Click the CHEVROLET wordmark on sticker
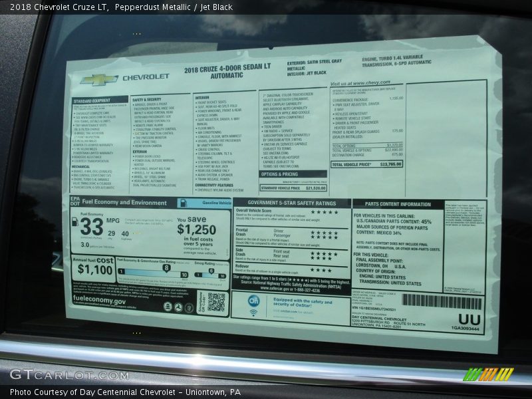532x399 pixels. [146, 76]
